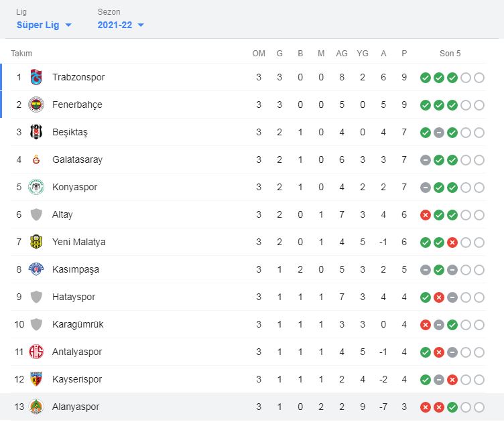Image resolution: width=504 pixels, height=422 pixels.
Task: Click Beşiktaş's grey draw result indicator
Action: tap(438, 132)
